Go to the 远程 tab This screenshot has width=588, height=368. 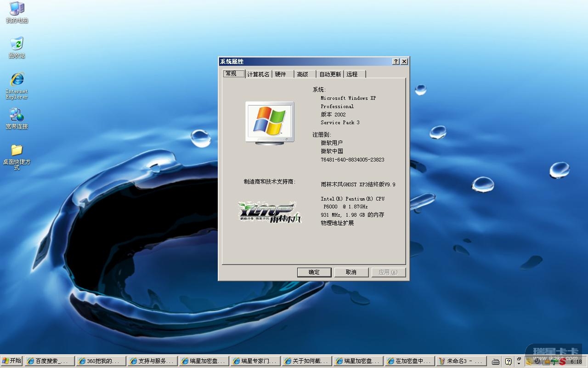pos(355,74)
